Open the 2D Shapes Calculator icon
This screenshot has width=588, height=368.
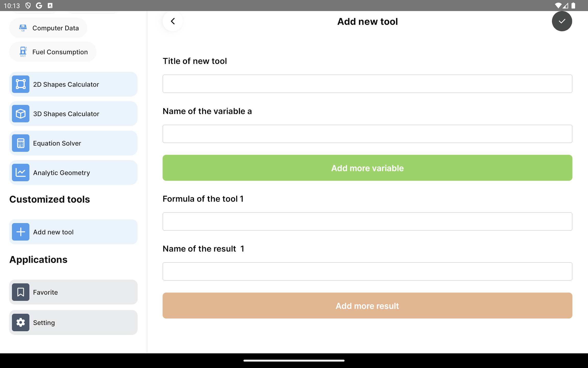coord(21,84)
